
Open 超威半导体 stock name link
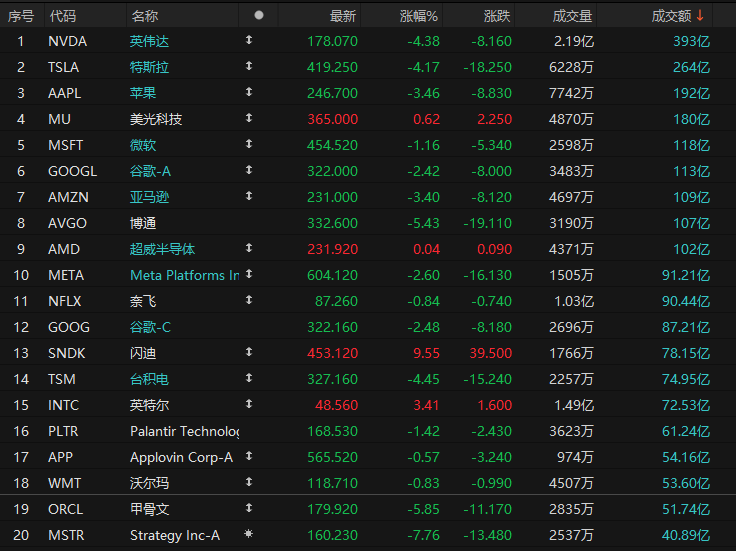(162, 249)
